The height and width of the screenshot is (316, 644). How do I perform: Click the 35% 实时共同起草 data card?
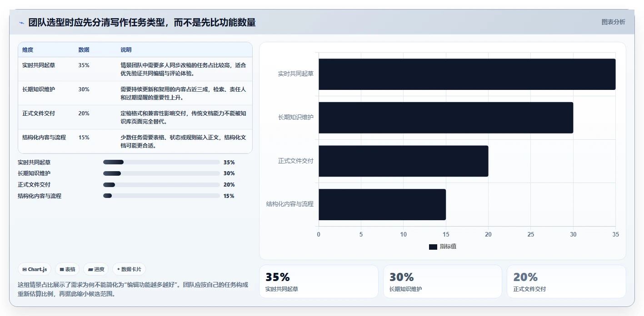[x=319, y=281]
